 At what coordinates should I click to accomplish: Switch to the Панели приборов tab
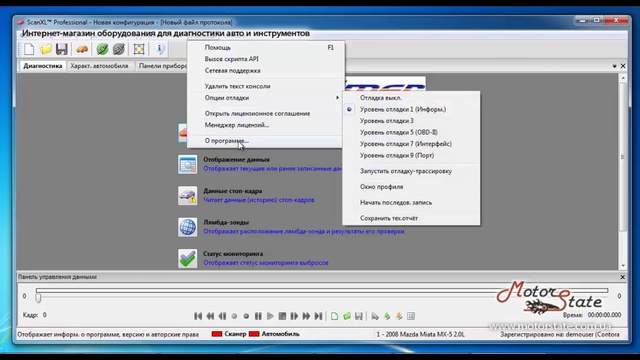162,66
